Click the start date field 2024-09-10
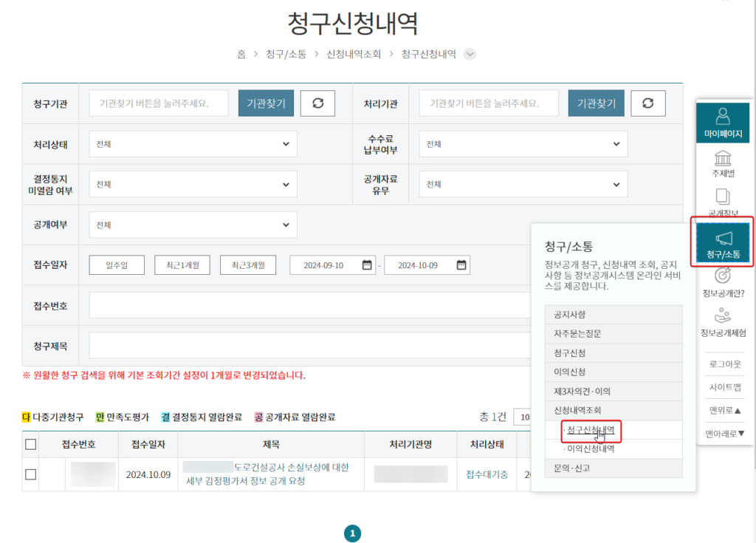The image size is (756, 543). [332, 265]
